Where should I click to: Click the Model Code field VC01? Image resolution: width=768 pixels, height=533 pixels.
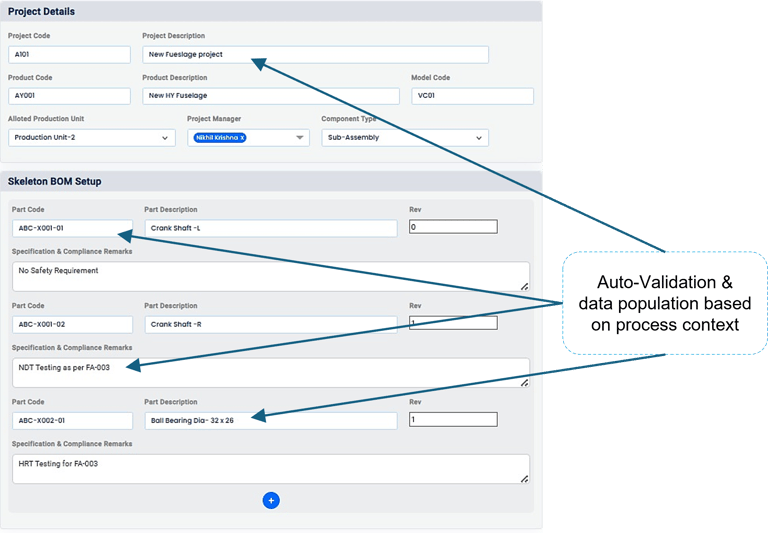point(472,96)
